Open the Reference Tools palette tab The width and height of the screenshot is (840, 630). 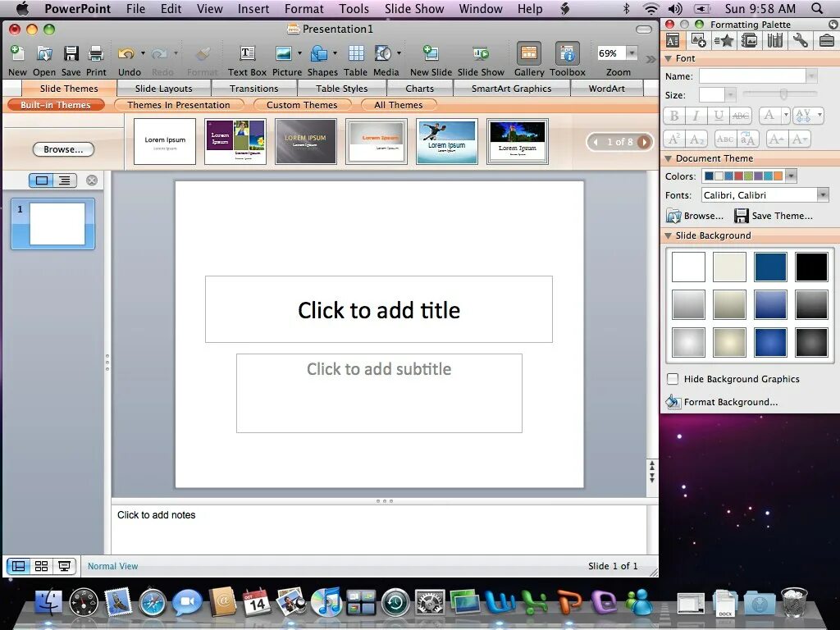pyautogui.click(x=774, y=40)
